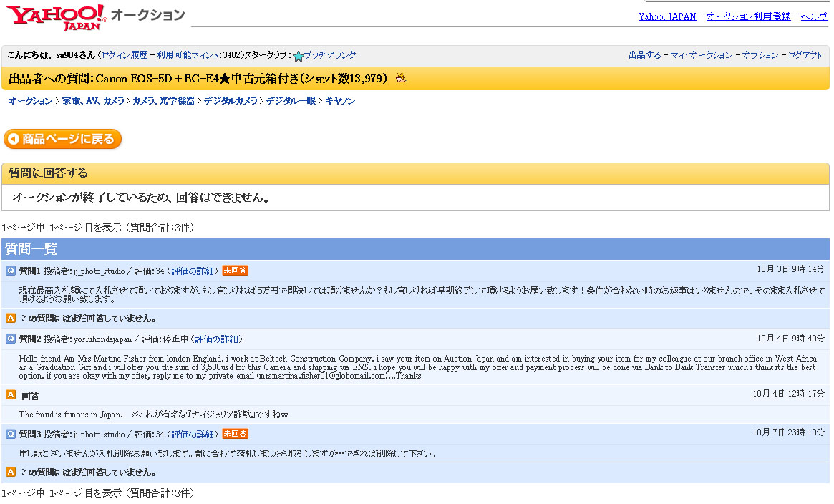Click the auction title Canon EOS-5D + BG-E4
The image size is (834, 504).
click(x=198, y=79)
